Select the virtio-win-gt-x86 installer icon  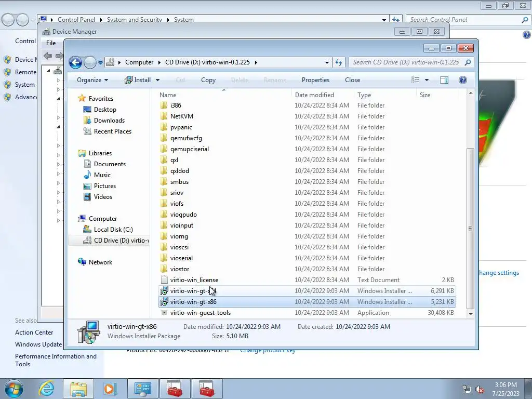(164, 302)
